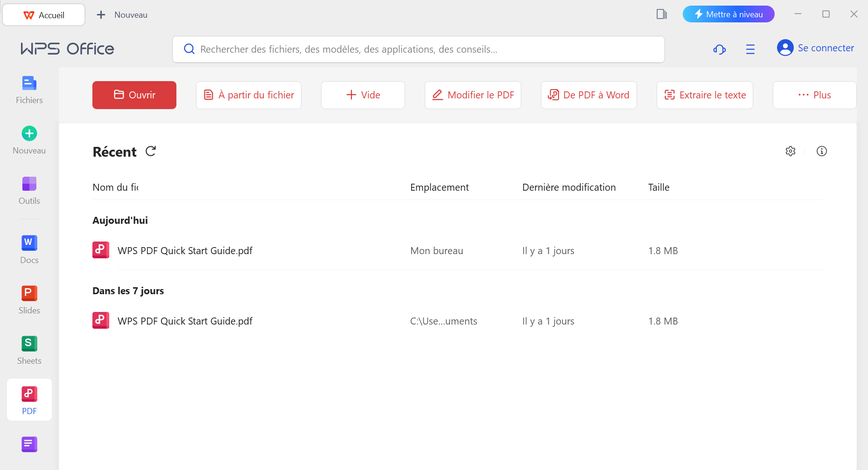Click the Aujourd'hui group header
This screenshot has height=470, width=868.
120,221
